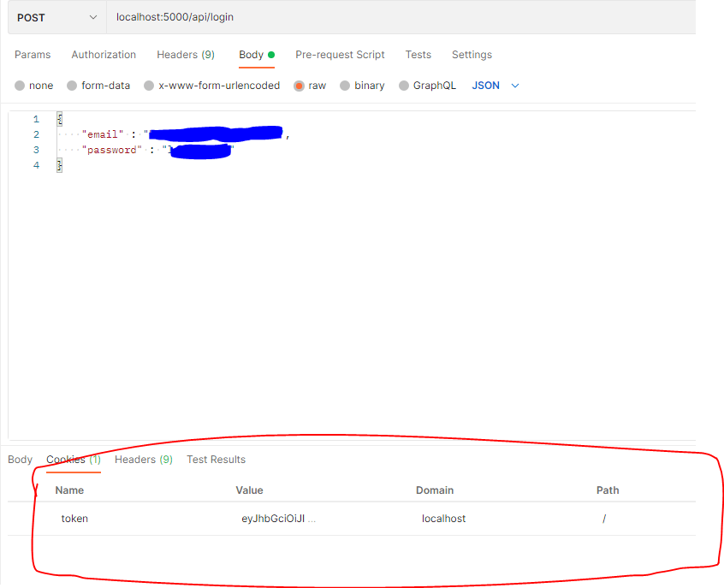Select the 'token' cookie row
The height and width of the screenshot is (588, 724).
click(74, 518)
